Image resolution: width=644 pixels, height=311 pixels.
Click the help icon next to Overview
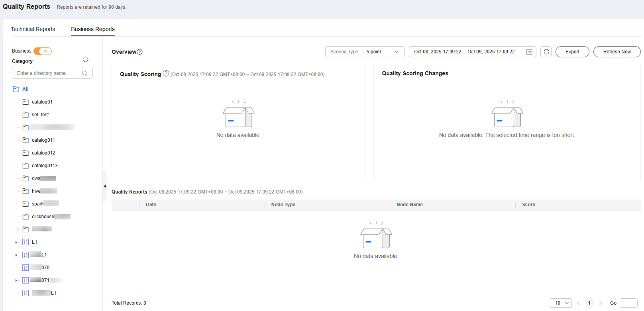tap(139, 52)
